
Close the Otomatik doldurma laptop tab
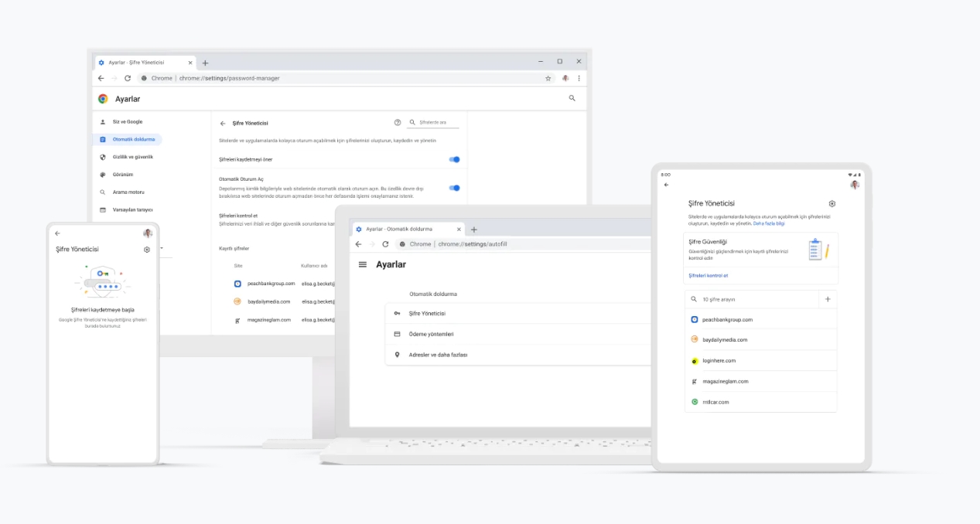tap(459, 230)
